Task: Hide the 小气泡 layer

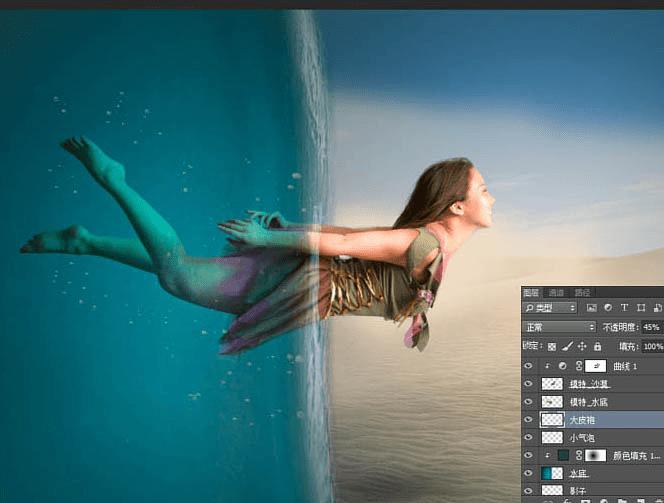Action: click(528, 438)
